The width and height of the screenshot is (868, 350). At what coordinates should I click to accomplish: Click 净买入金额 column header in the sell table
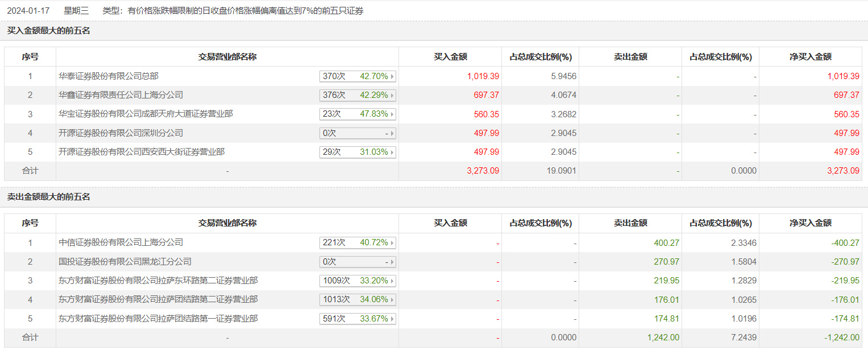click(x=810, y=223)
